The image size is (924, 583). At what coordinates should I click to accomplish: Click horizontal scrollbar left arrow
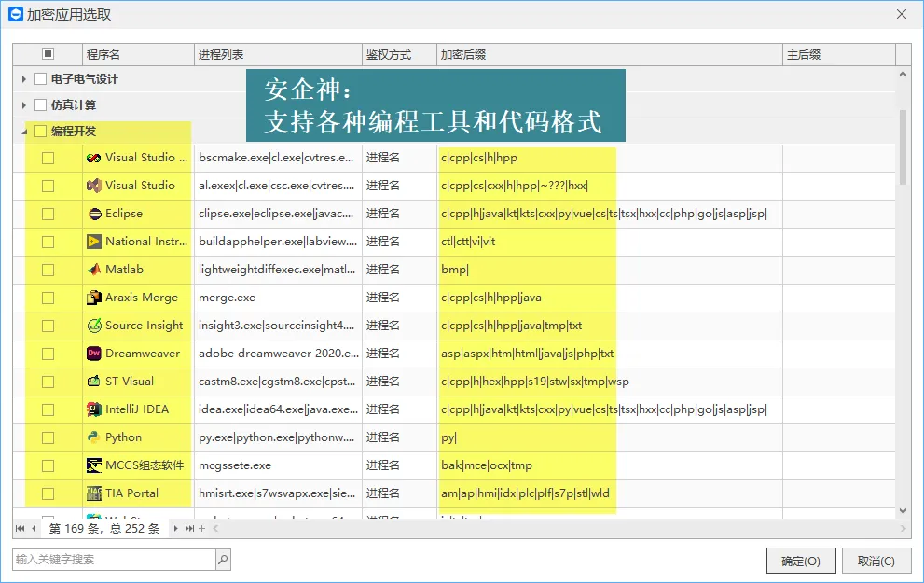click(215, 529)
